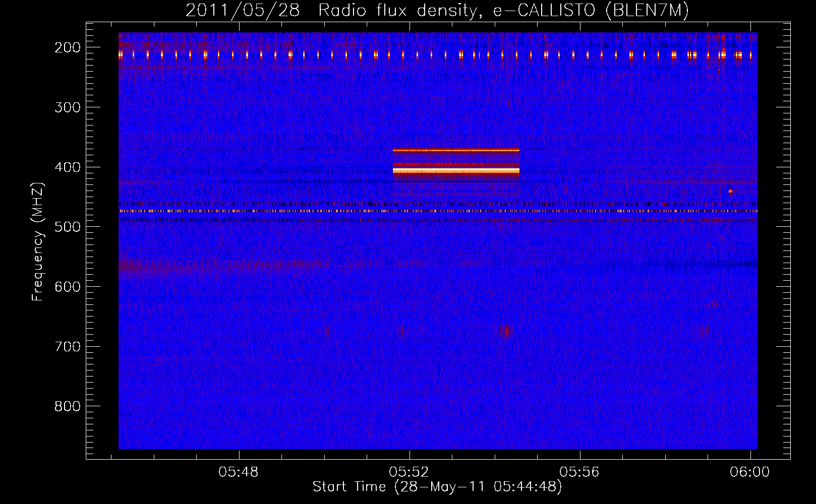The height and width of the screenshot is (504, 816).
Task: Click the 600 frequency tick label
Action: [x=68, y=287]
